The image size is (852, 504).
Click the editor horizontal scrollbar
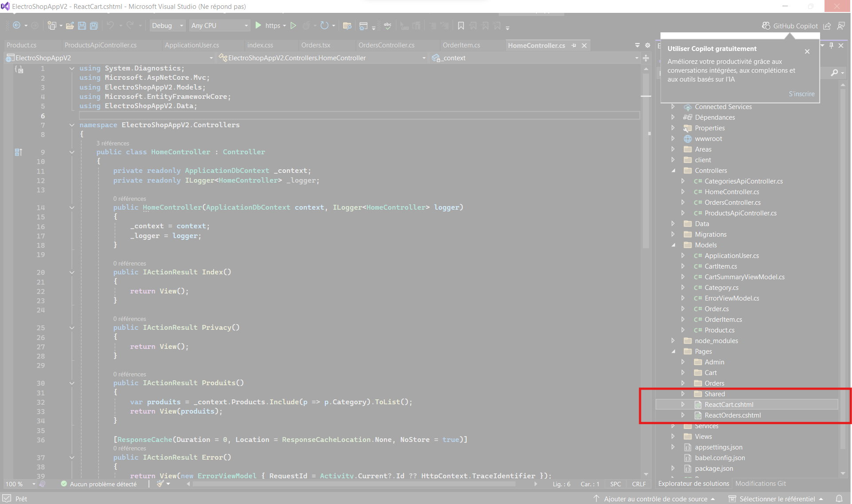[354, 484]
